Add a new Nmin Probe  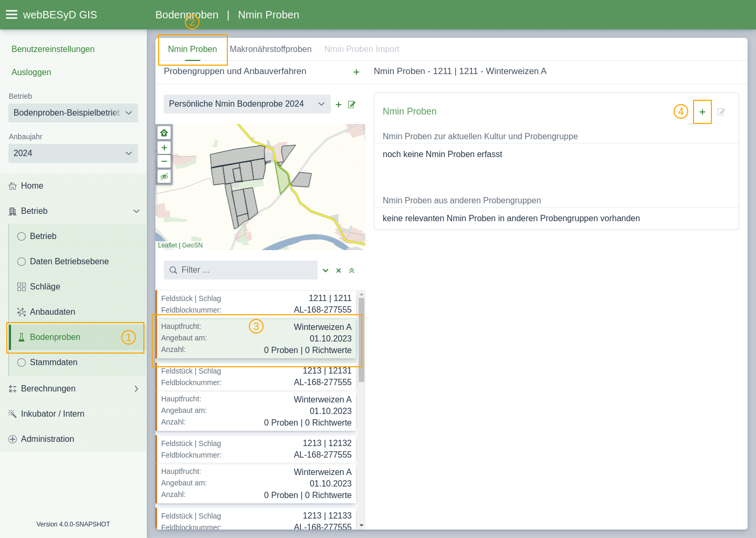pos(702,112)
